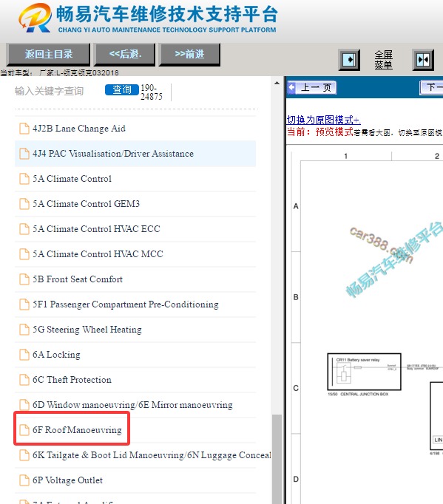443x504 pixels.
Task: Switch to original image mode link
Action: (x=323, y=120)
